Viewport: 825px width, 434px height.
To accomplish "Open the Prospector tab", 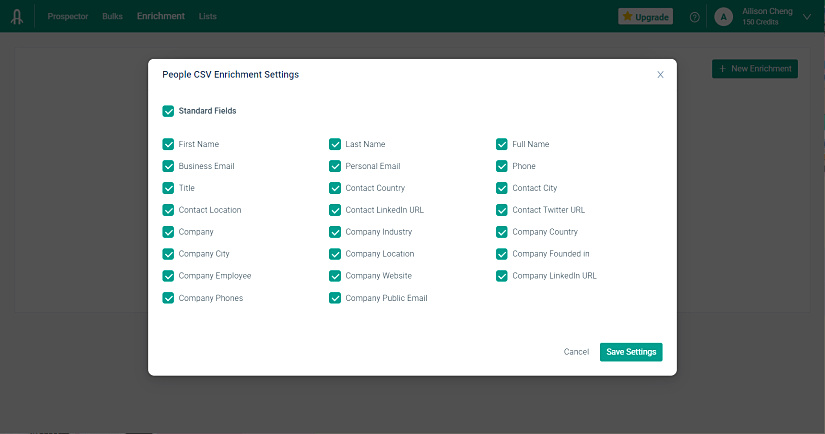I will click(x=68, y=17).
